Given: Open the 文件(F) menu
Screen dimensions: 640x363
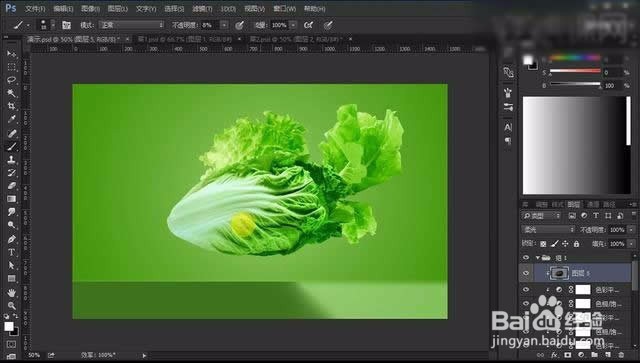Looking at the screenshot, I should coord(35,8).
